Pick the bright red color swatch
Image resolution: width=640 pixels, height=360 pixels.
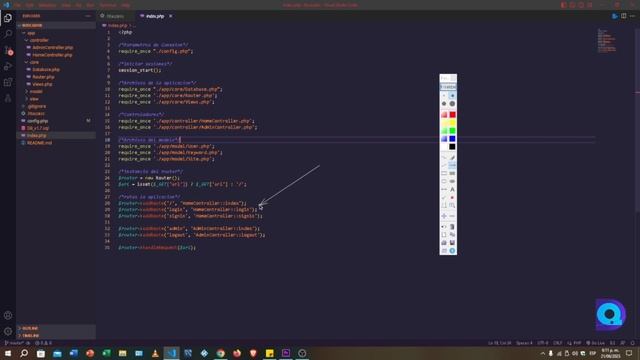tap(452, 115)
